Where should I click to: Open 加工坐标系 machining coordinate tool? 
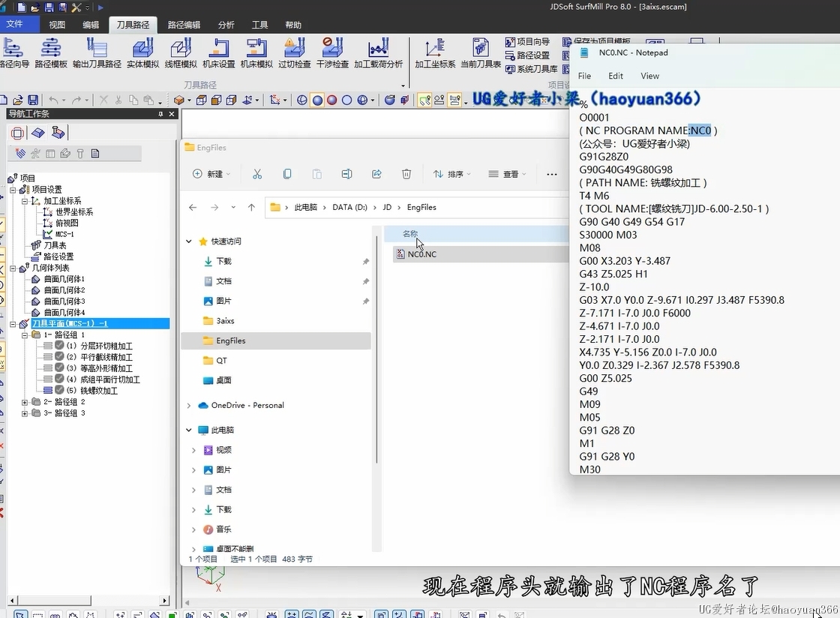[x=435, y=53]
